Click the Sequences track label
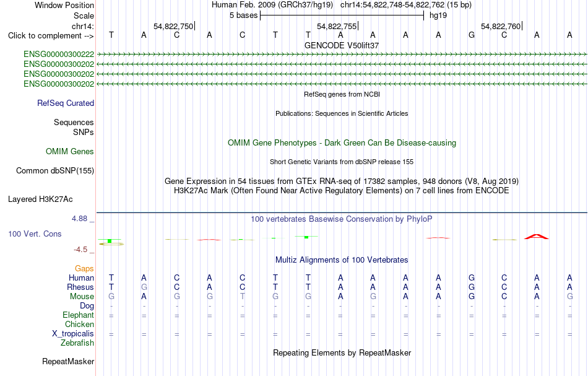Viewport: 588px width, 376px height. (74, 122)
